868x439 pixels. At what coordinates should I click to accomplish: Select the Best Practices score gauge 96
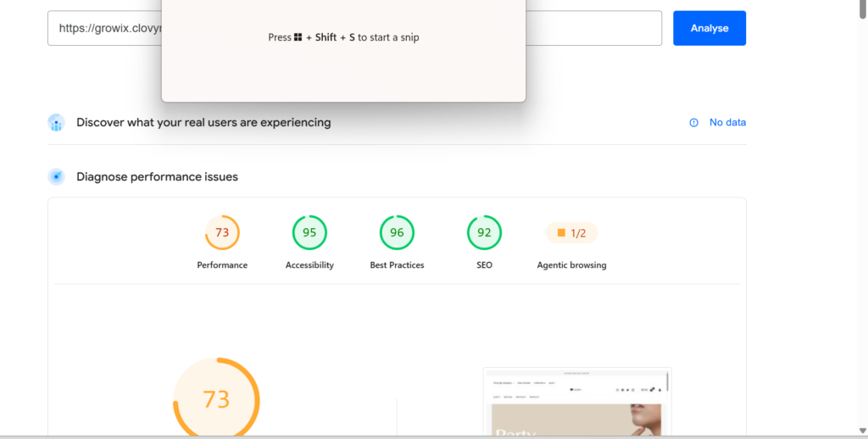(x=397, y=232)
